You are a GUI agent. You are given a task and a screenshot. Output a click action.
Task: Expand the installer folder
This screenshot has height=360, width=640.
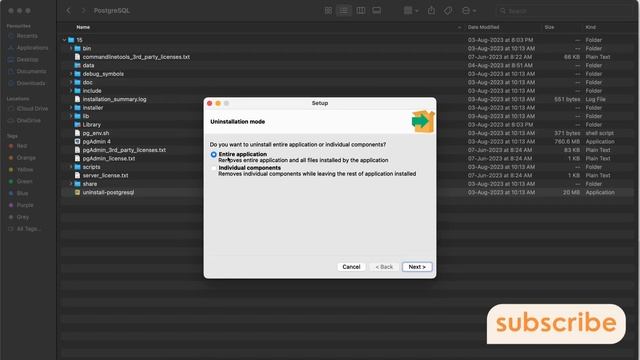pyautogui.click(x=71, y=108)
